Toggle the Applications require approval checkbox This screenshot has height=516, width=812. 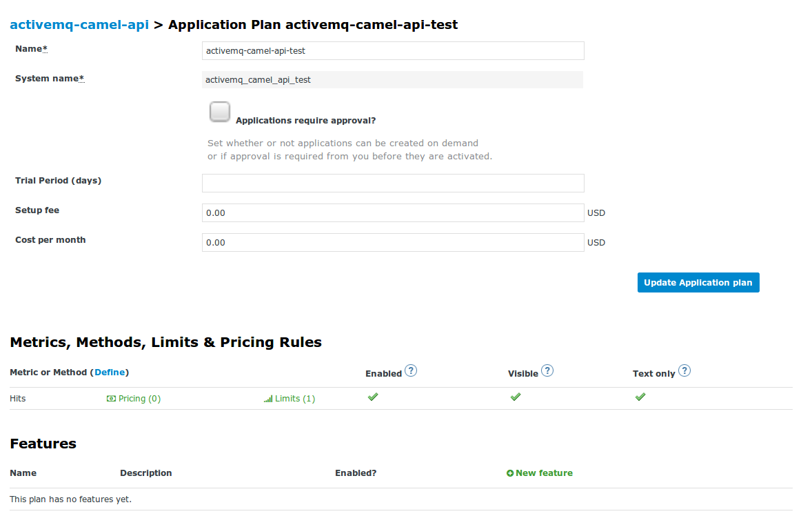tap(220, 111)
